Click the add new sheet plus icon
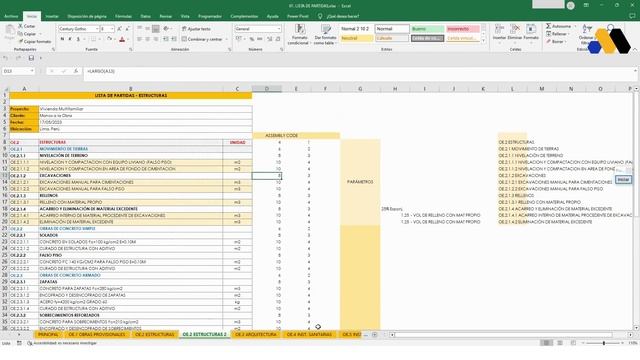 374,335
